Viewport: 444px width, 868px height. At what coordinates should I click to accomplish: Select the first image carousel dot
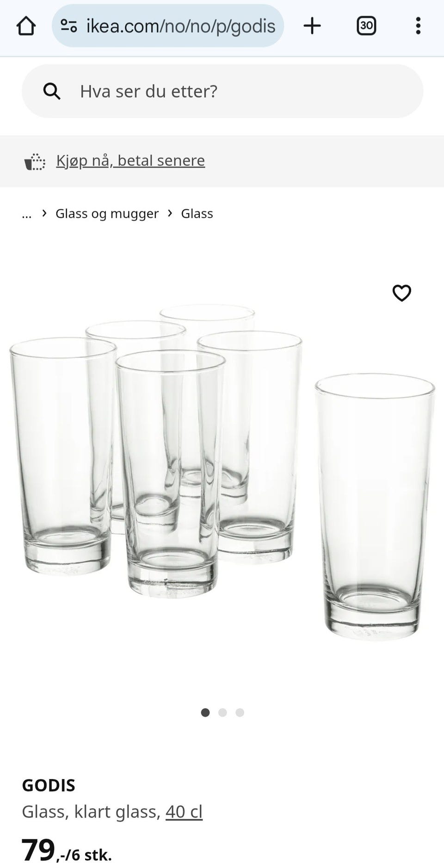[205, 712]
